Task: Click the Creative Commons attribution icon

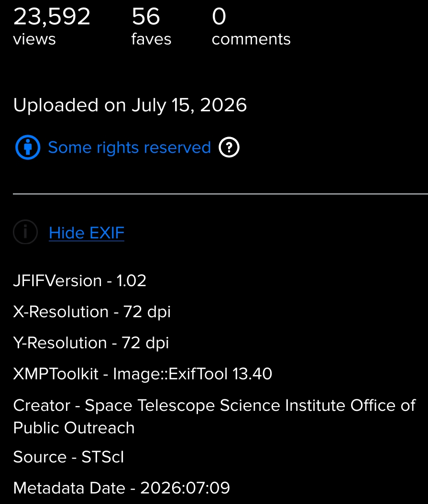Action: tap(28, 147)
